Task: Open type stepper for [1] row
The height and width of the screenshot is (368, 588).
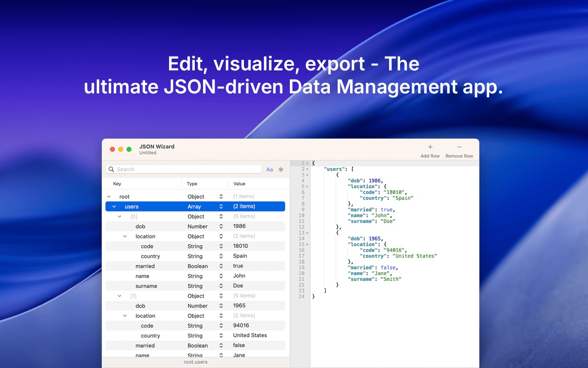Action: pyautogui.click(x=221, y=296)
